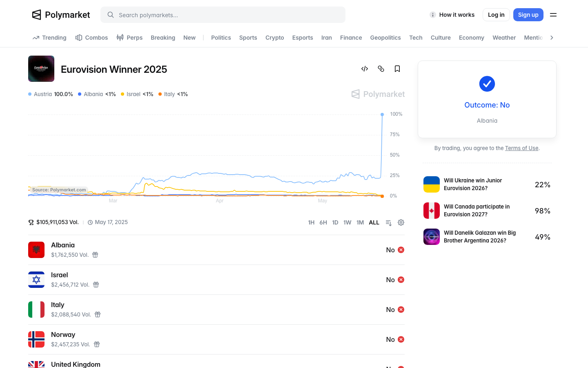Select the 1H chart range
588x368 pixels.
coord(311,222)
